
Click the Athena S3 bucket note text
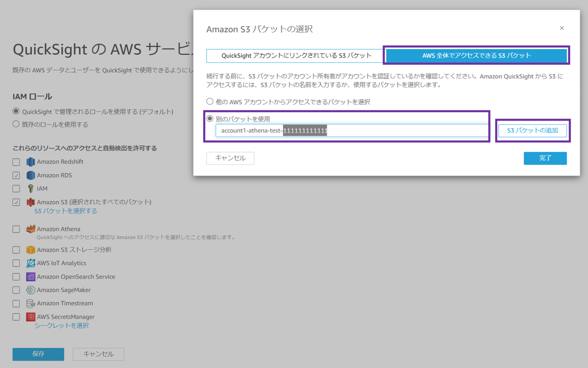(x=136, y=237)
